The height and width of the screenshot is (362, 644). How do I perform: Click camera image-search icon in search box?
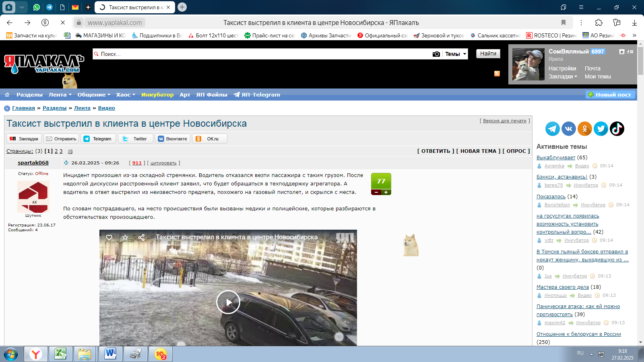[x=436, y=54]
